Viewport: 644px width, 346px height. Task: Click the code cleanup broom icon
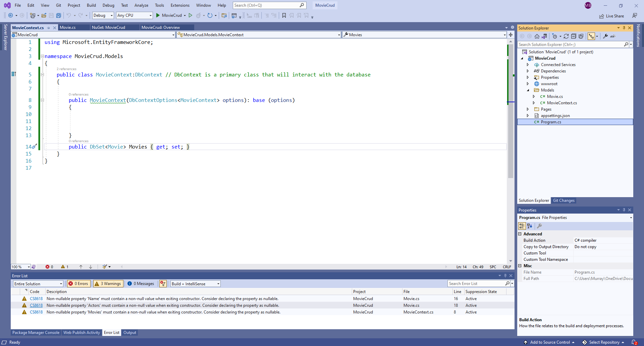(105, 267)
